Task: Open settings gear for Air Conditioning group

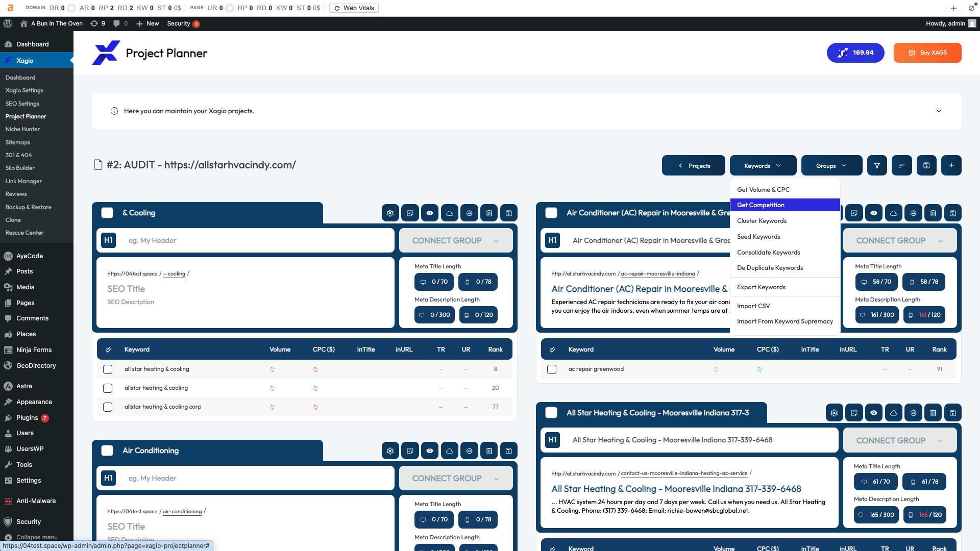Action: point(390,451)
